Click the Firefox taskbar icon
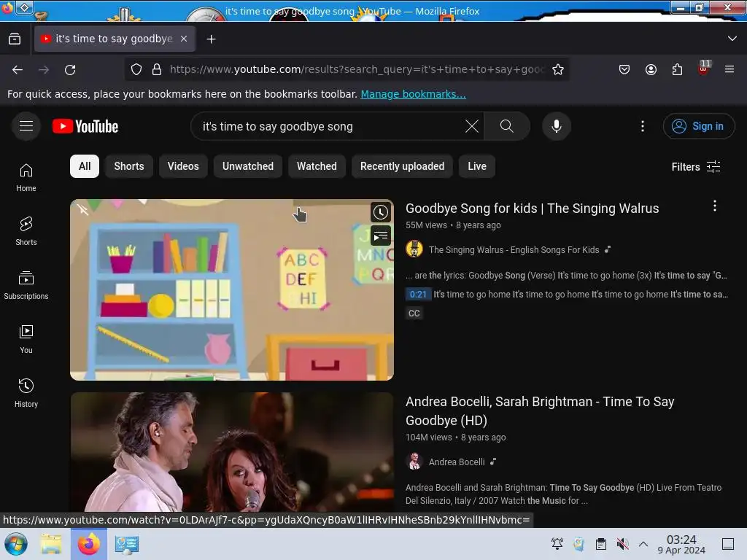Screen dimensions: 747x560 pos(88,544)
